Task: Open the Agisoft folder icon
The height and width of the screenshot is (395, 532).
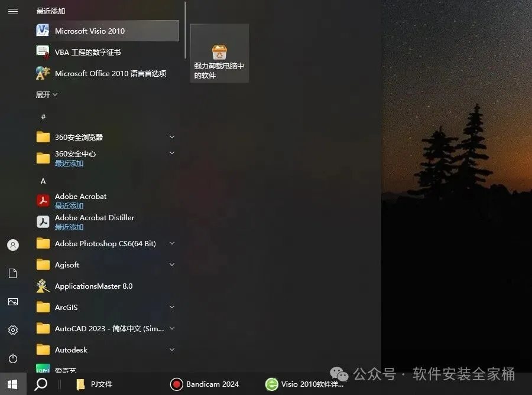Action: tap(43, 265)
